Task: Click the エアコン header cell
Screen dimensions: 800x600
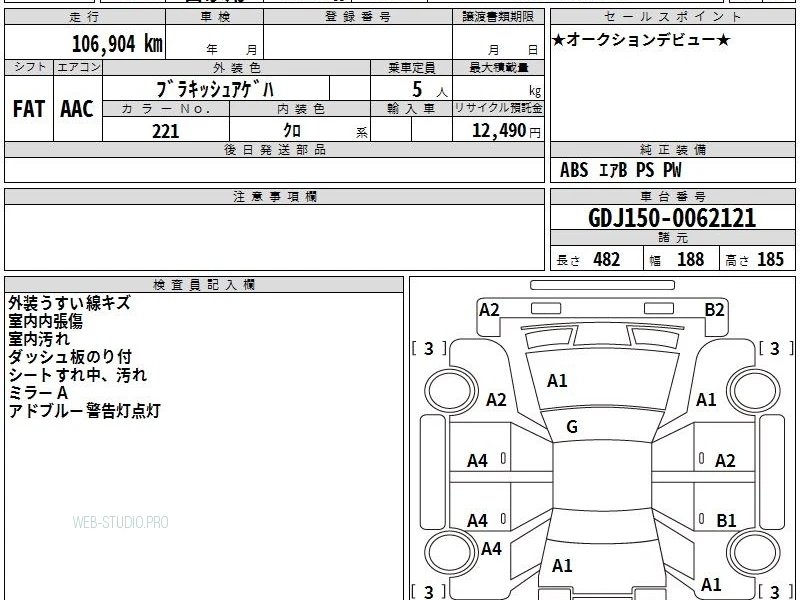Action: click(x=78, y=67)
